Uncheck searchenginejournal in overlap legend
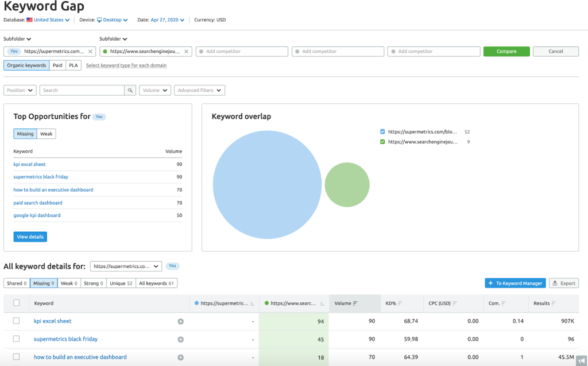Screen dimensions: 588x366 point(382,142)
